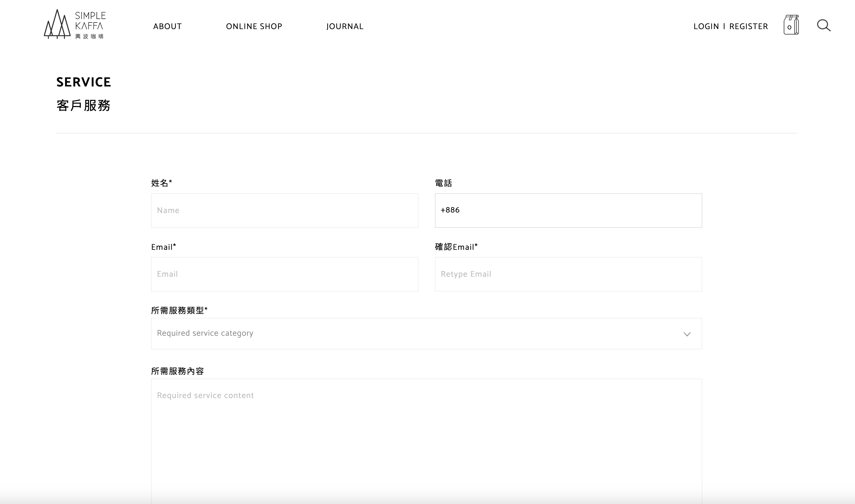855x504 pixels.
Task: Click the phone field showing +886
Action: coord(568,211)
